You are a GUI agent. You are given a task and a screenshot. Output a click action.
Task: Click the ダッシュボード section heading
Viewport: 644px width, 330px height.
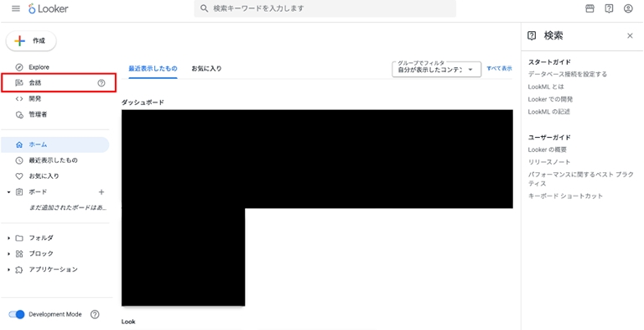(143, 102)
